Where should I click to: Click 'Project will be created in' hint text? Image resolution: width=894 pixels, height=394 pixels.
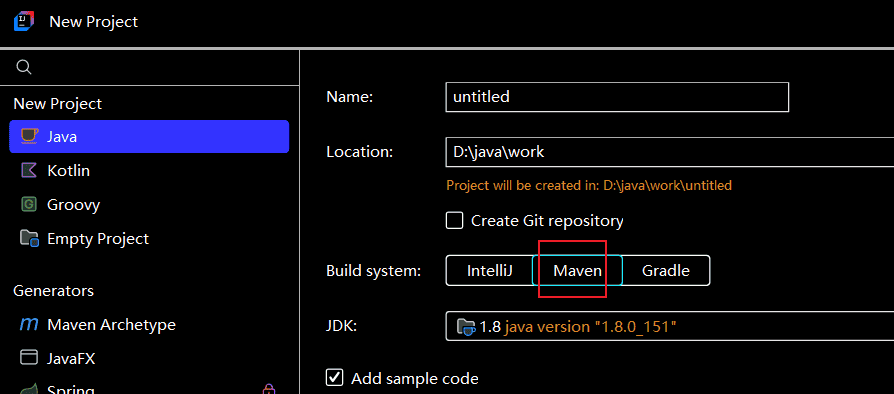589,185
